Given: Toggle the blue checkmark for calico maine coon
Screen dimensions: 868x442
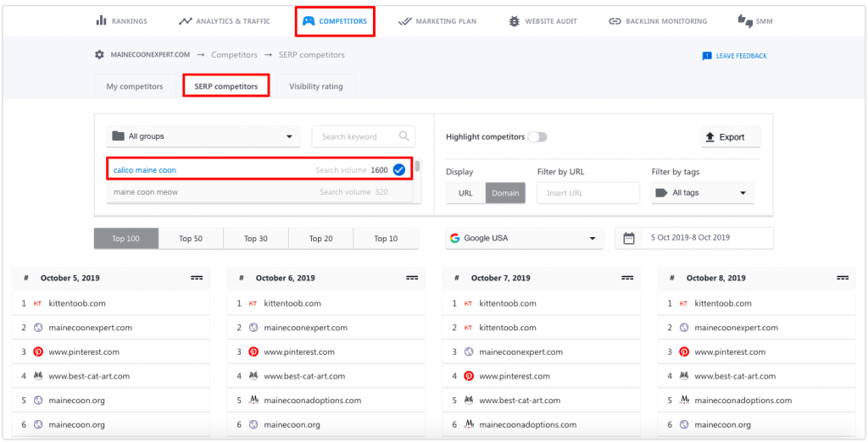Looking at the screenshot, I should 398,170.
